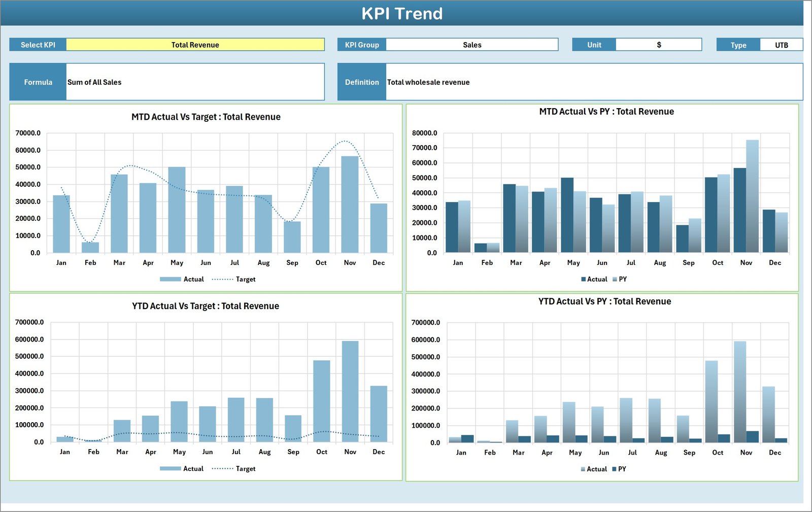Click the Formula text 'Sum of All Sales'

[94, 82]
